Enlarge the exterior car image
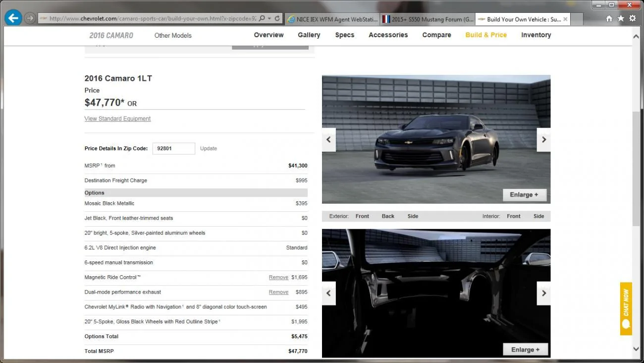Image resolution: width=644 pixels, height=363 pixels. pos(525,195)
